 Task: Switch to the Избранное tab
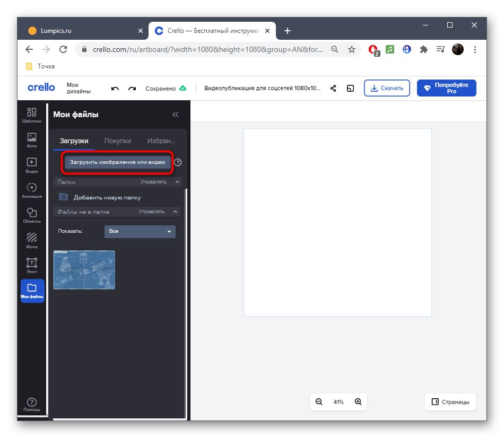161,141
